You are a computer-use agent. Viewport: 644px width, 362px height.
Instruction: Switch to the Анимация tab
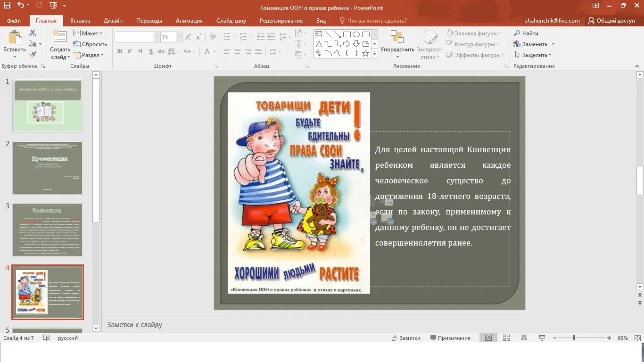(x=189, y=21)
